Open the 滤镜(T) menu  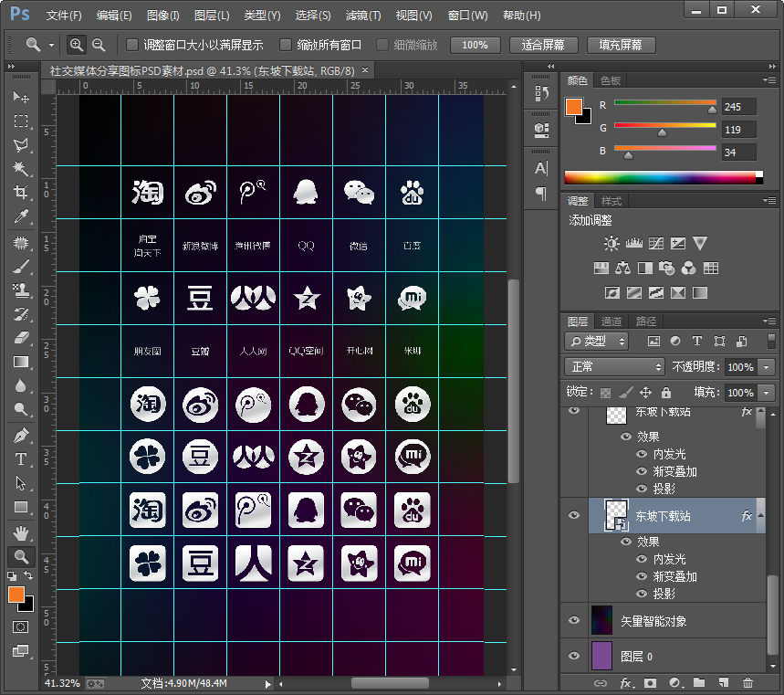363,16
